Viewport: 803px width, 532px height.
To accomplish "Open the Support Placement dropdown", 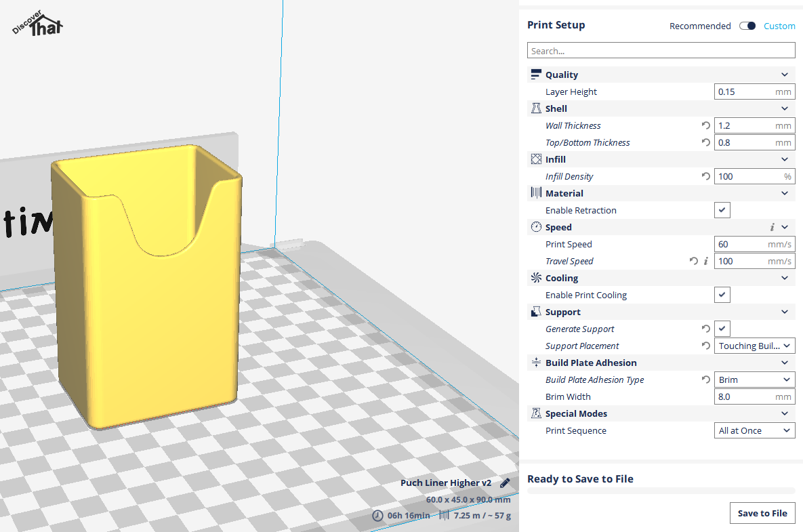I will pos(754,346).
